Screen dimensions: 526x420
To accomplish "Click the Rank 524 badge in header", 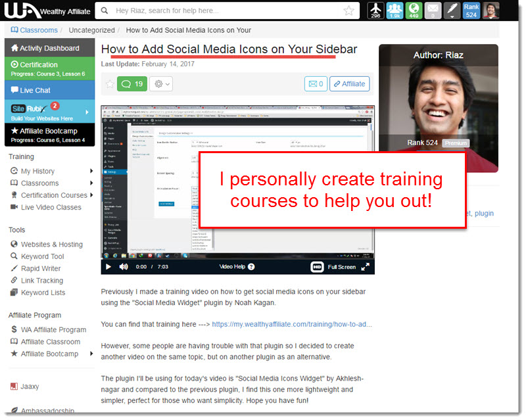I will (471, 11).
